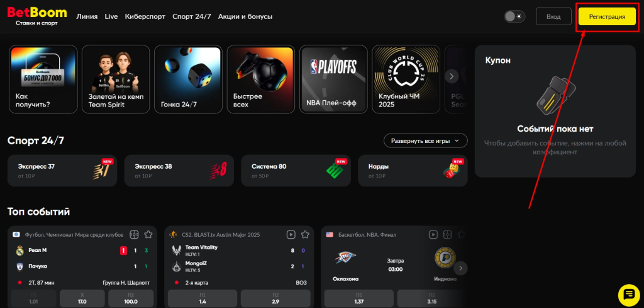Screen dimensions: 644x308
Task: Click Real Madrid crest icon
Action: click(19, 250)
